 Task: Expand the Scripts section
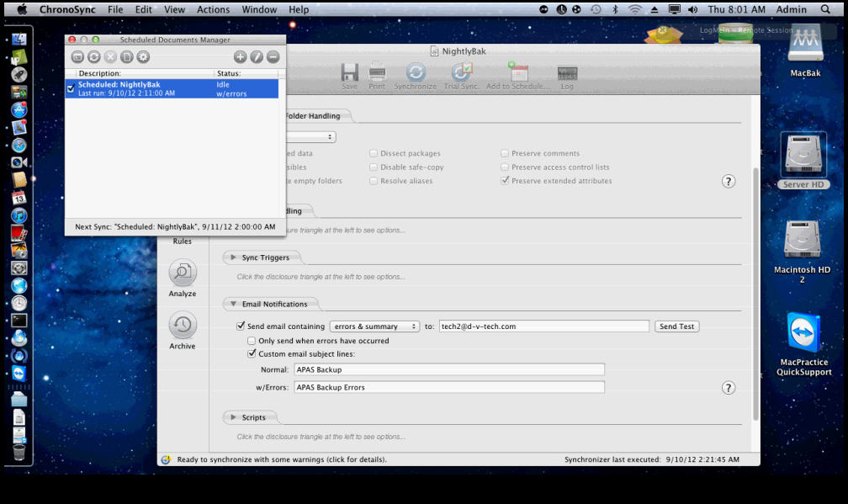[233, 417]
